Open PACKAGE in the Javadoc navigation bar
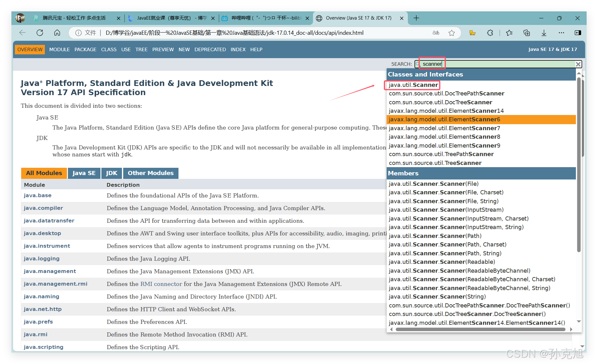The image size is (598, 364). click(x=85, y=50)
